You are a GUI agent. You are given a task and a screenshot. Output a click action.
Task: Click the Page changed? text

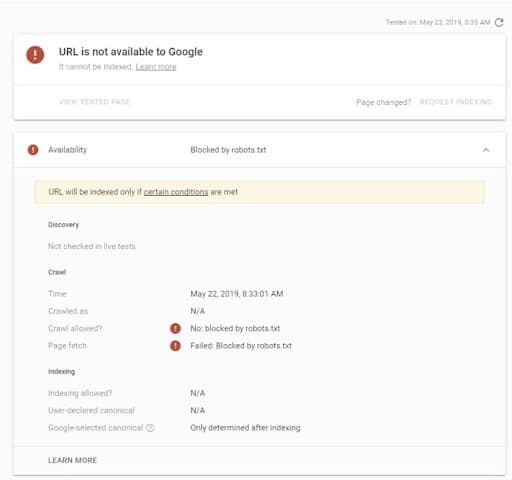coord(383,102)
